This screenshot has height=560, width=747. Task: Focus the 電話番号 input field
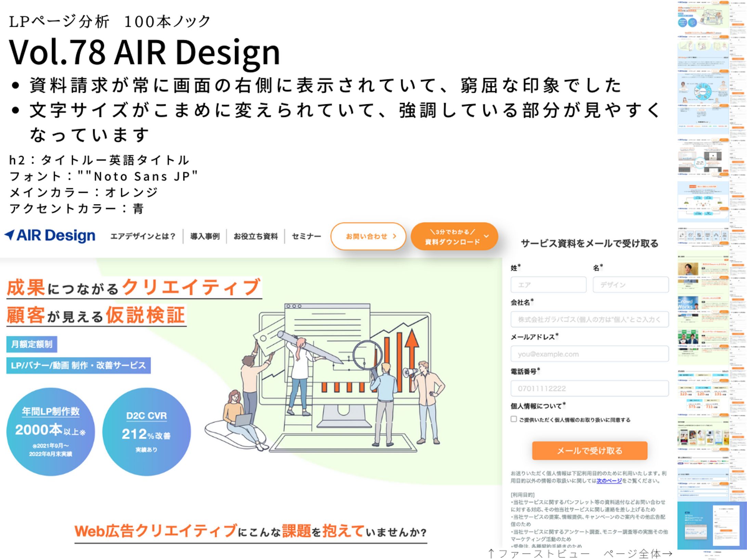(x=590, y=388)
